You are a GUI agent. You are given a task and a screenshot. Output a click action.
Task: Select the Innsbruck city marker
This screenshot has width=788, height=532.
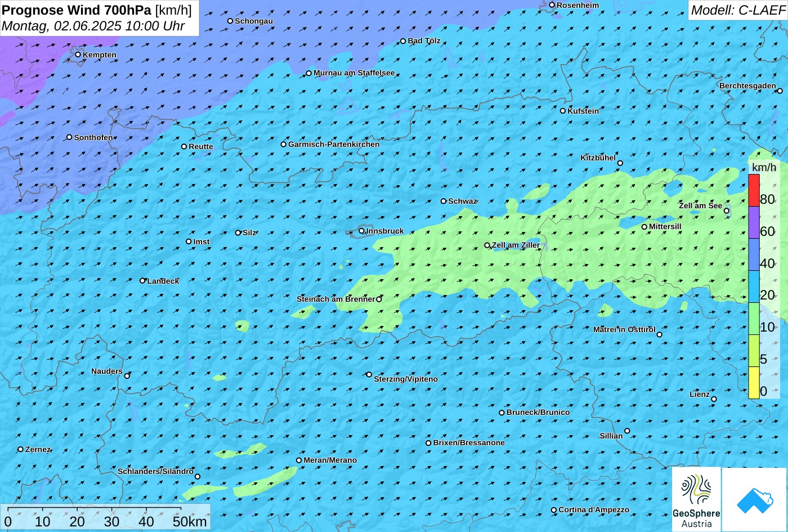tap(362, 231)
